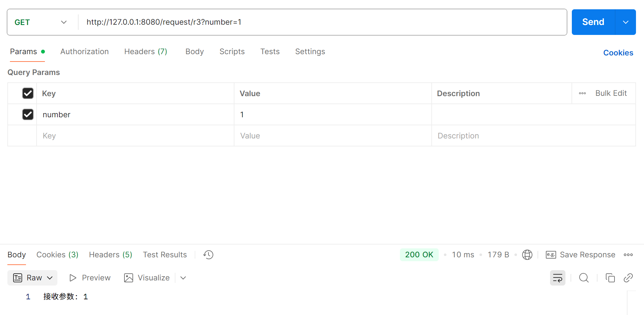Click the Query Params heading
644x315 pixels.
pyautogui.click(x=34, y=72)
